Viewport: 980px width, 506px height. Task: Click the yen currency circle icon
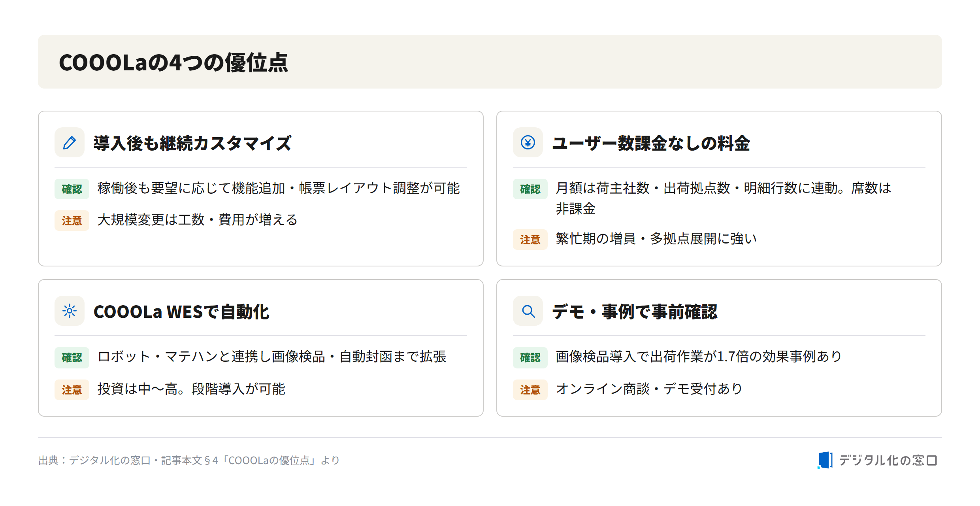click(x=528, y=143)
